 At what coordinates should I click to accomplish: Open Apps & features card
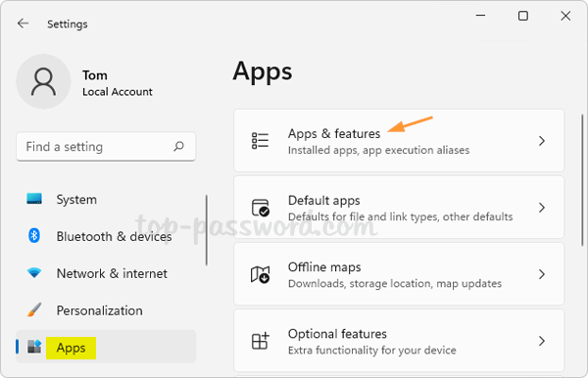399,141
